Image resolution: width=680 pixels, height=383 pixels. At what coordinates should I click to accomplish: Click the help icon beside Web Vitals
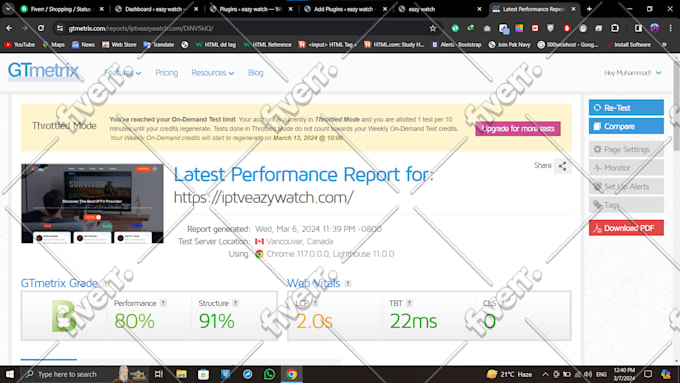pyautogui.click(x=348, y=284)
